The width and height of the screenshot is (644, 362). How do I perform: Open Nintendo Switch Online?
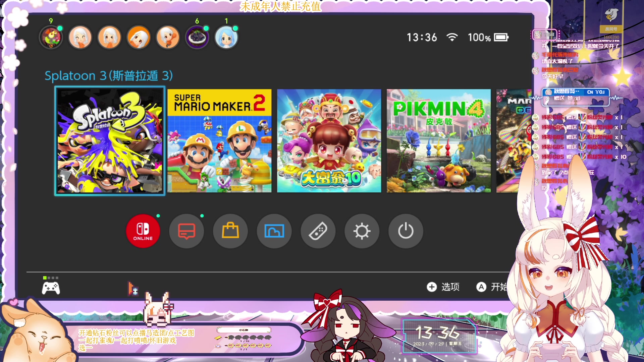tap(143, 231)
